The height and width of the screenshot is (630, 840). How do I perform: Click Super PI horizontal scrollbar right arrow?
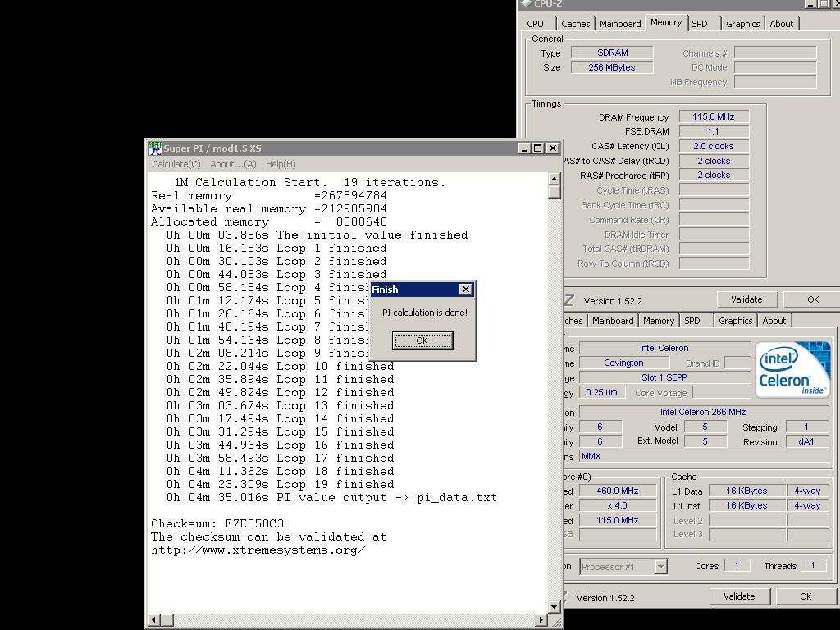pyautogui.click(x=541, y=620)
